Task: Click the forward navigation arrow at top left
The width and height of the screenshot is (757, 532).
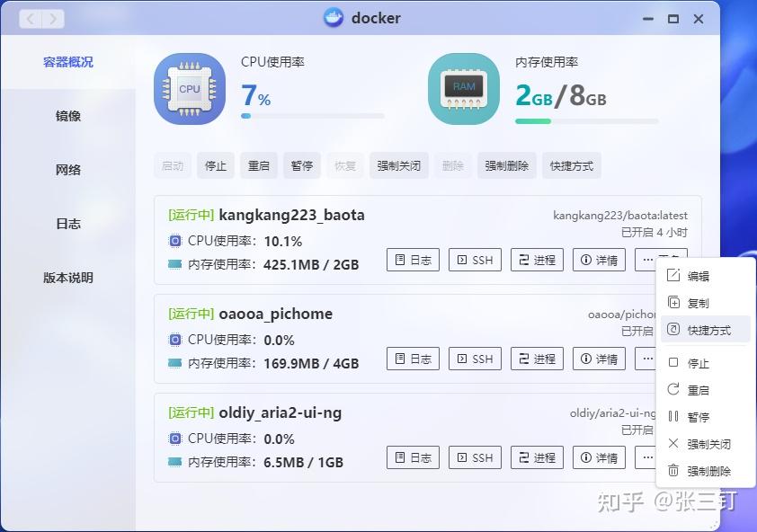Action: tap(52, 17)
